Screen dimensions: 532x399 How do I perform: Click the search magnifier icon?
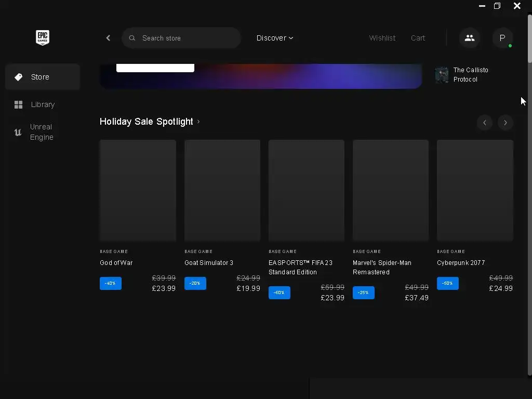(x=132, y=38)
